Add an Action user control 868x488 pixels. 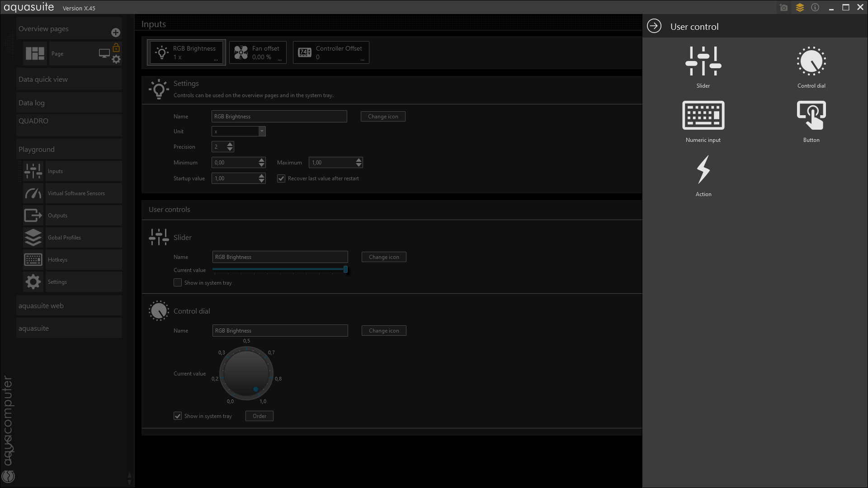(703, 176)
